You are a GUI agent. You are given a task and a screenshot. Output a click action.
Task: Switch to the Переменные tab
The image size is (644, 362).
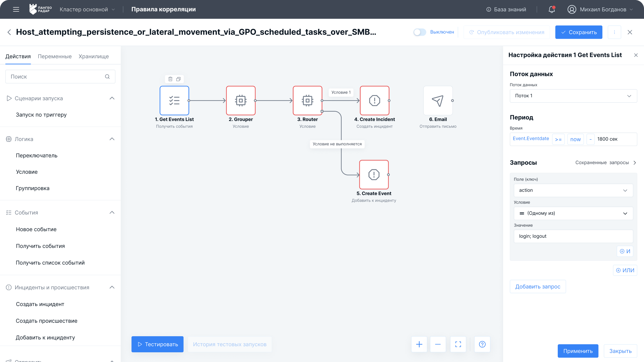click(55, 56)
